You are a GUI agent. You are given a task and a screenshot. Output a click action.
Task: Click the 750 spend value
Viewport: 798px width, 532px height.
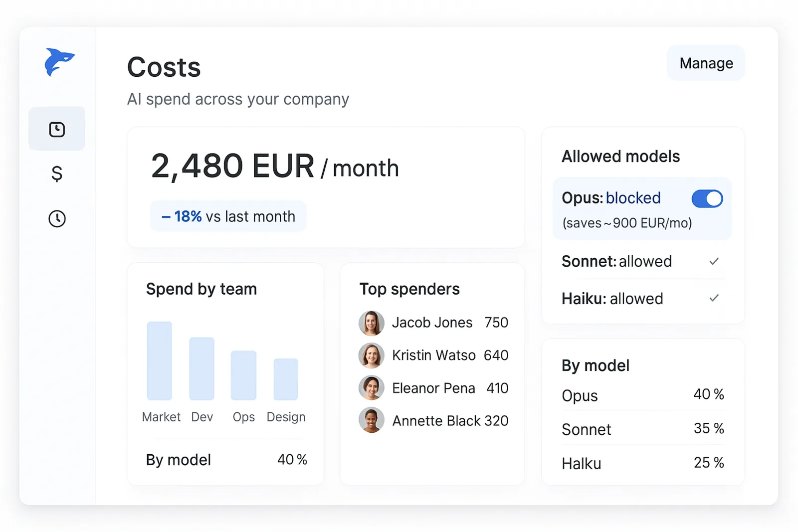coord(496,323)
